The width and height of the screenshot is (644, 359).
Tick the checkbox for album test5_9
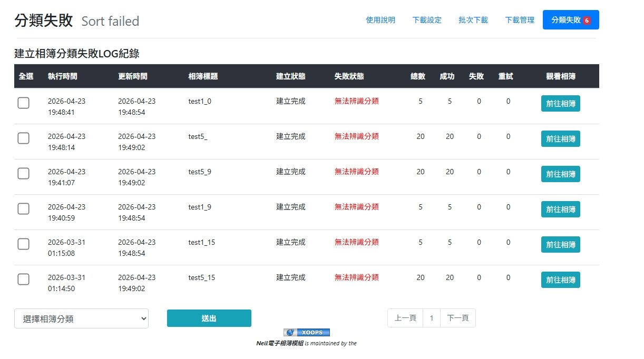click(x=23, y=173)
